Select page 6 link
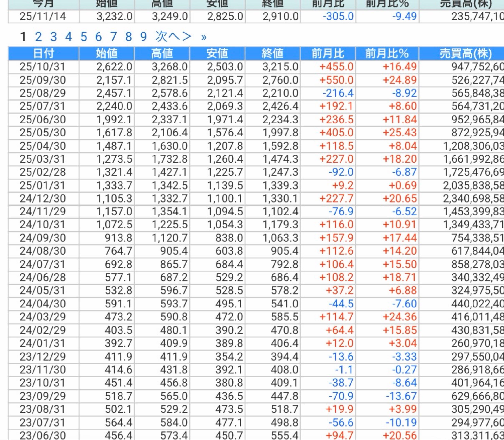 pos(98,37)
